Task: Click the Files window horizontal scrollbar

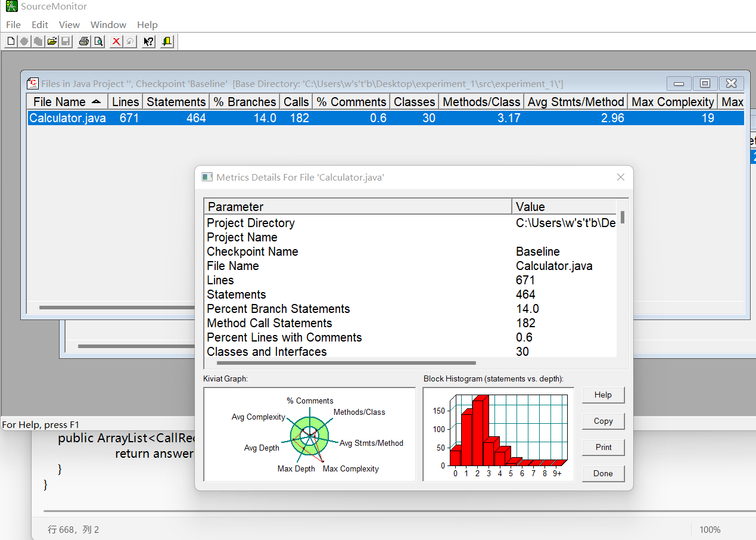Action: coord(116,308)
